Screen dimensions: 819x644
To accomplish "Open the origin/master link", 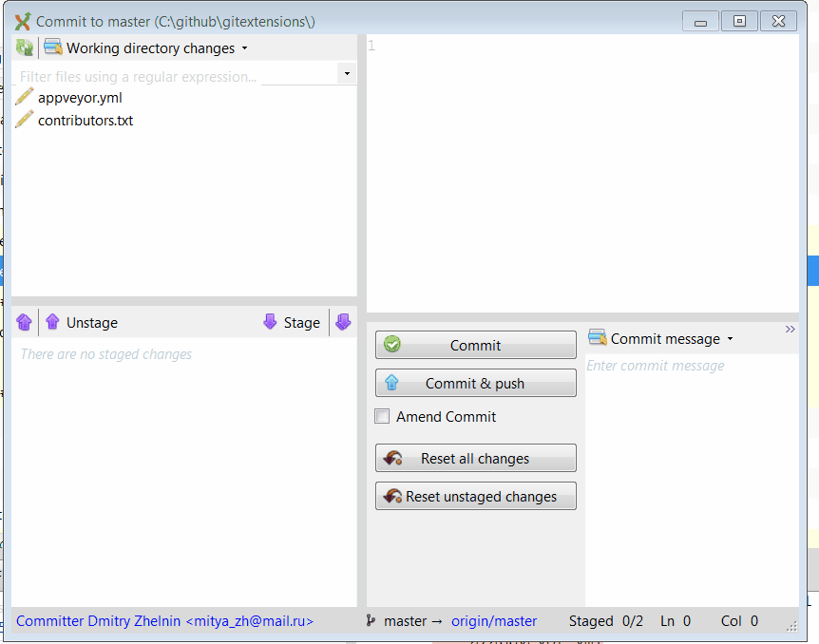I will 494,620.
